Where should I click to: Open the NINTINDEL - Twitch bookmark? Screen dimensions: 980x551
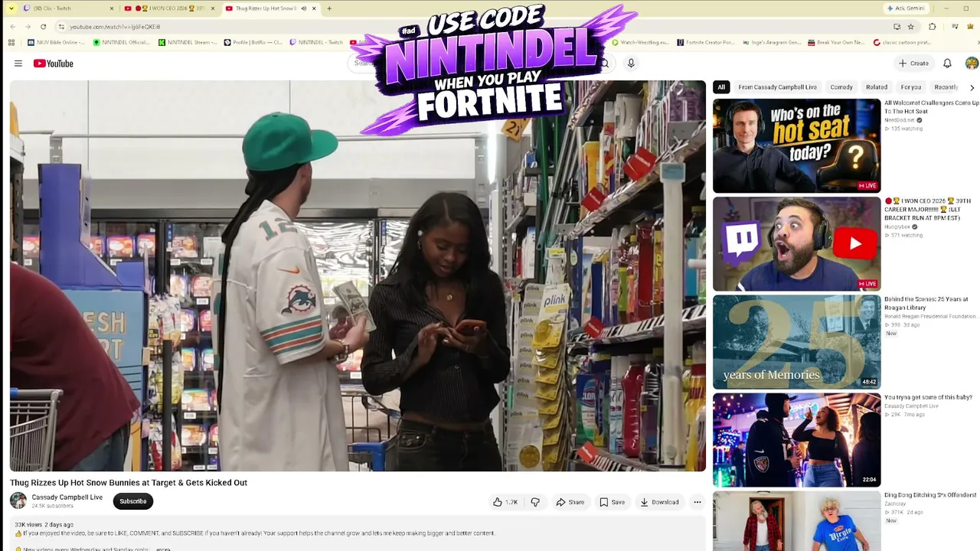point(316,42)
